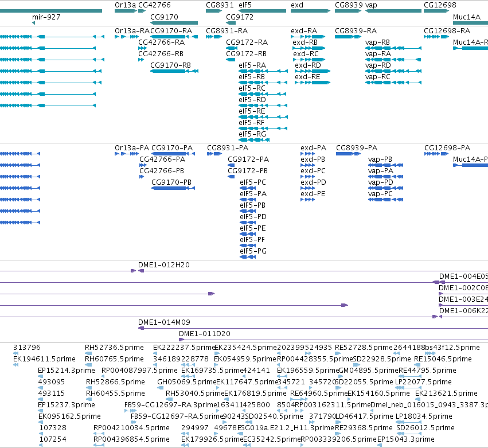488x448 pixels.
Task: Click protein CG8939-PA label
Action: point(357,148)
